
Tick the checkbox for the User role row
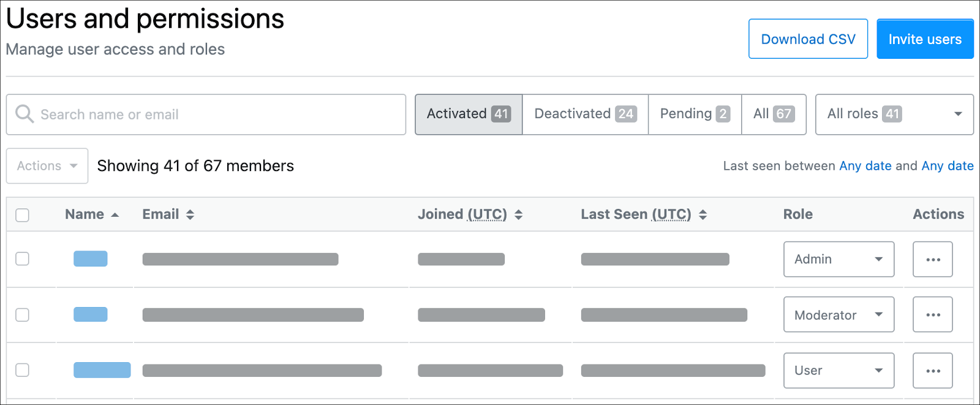point(23,370)
